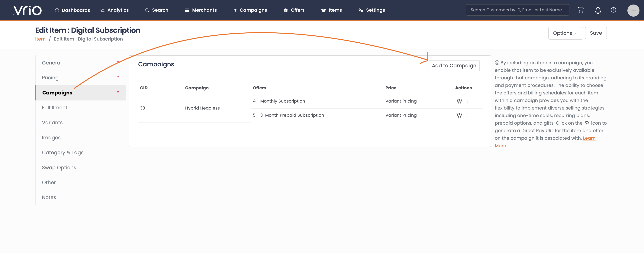Select the Notes sidebar section
Viewport: 644px width, 253px height.
tap(81, 197)
